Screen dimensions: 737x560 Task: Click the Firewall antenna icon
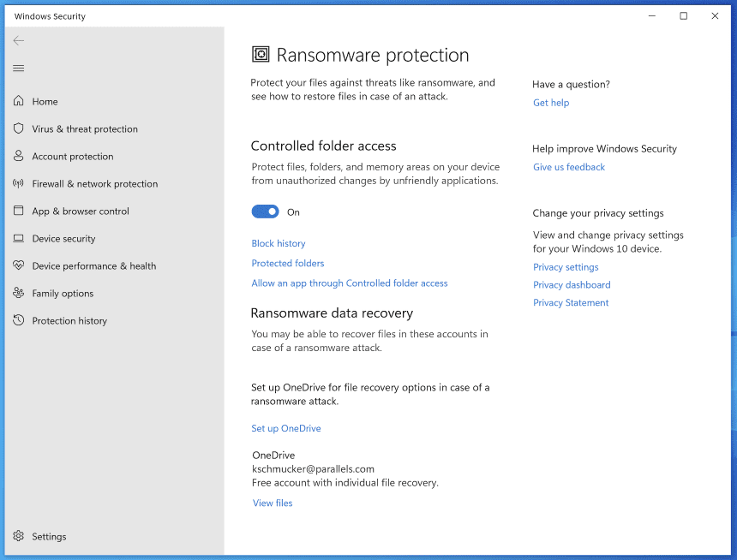[18, 183]
